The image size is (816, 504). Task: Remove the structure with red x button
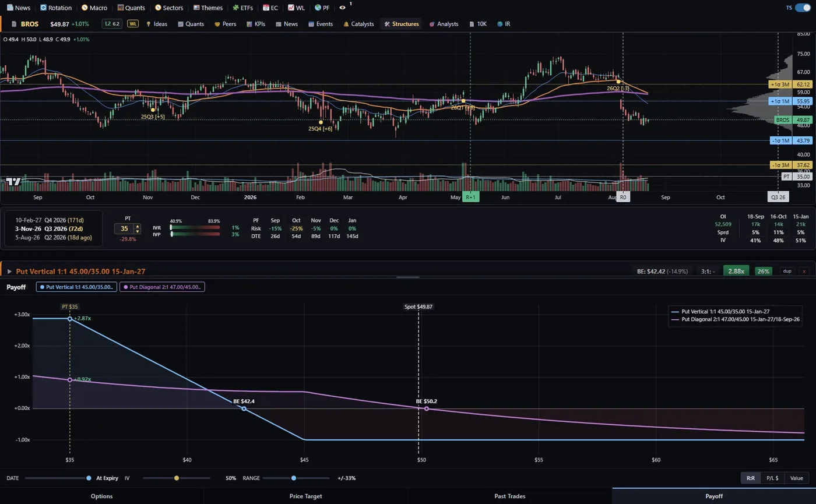(x=804, y=272)
